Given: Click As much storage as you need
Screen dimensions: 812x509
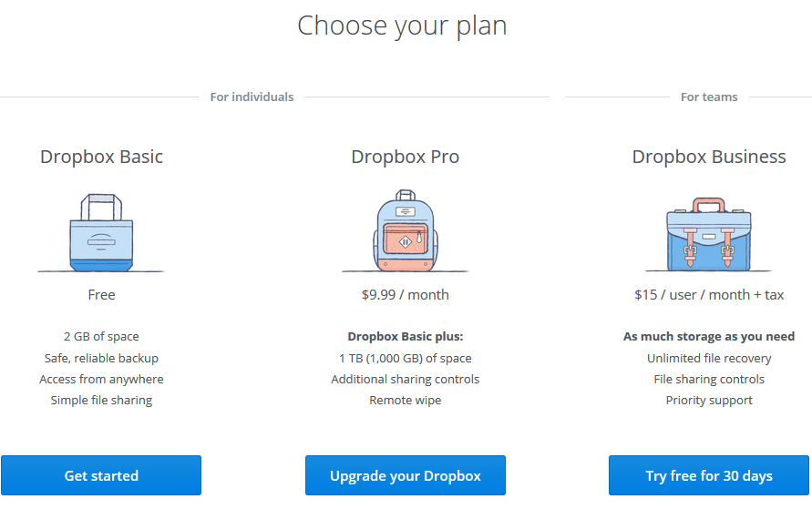Looking at the screenshot, I should pos(709,336).
